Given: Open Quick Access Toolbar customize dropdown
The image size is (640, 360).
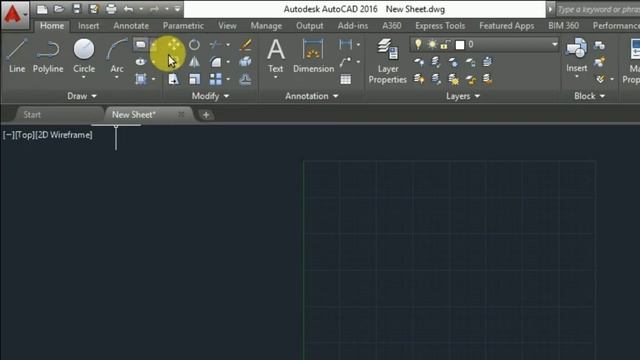Looking at the screenshot, I should pyautogui.click(x=177, y=9).
